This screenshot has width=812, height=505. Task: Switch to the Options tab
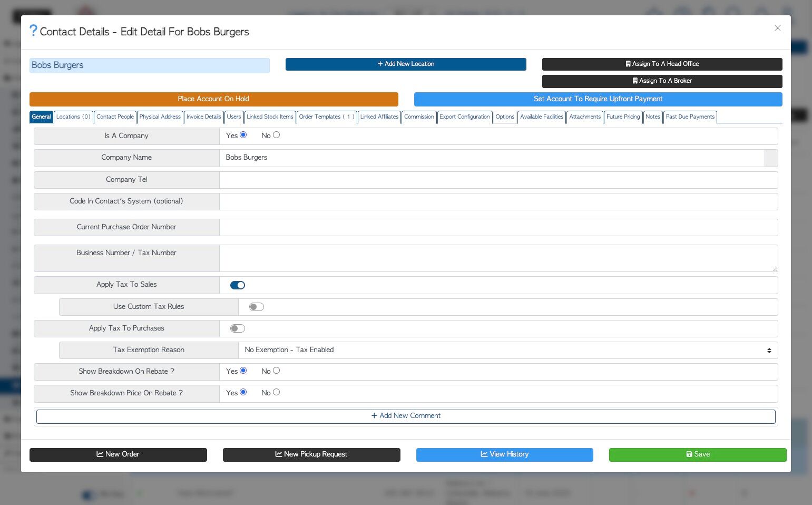505,117
